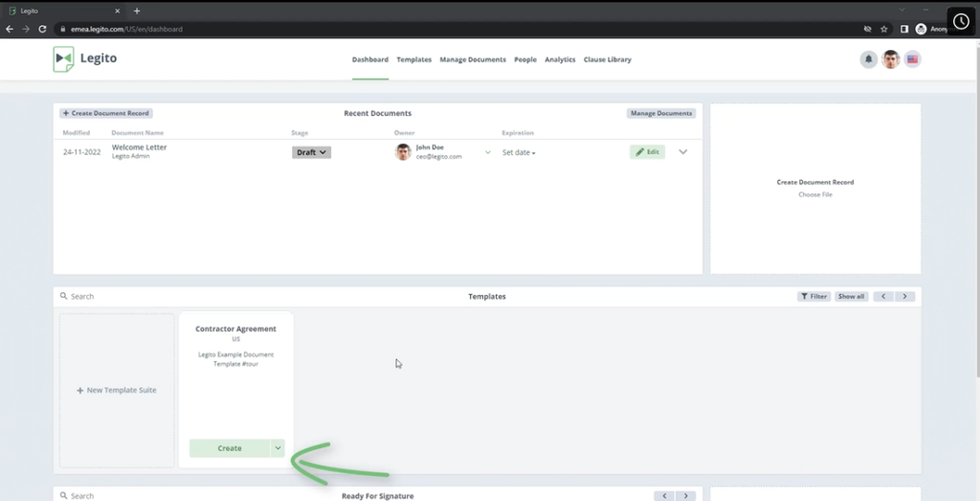Open the Draft stage dropdown
The height and width of the screenshot is (501, 980).
(x=311, y=152)
